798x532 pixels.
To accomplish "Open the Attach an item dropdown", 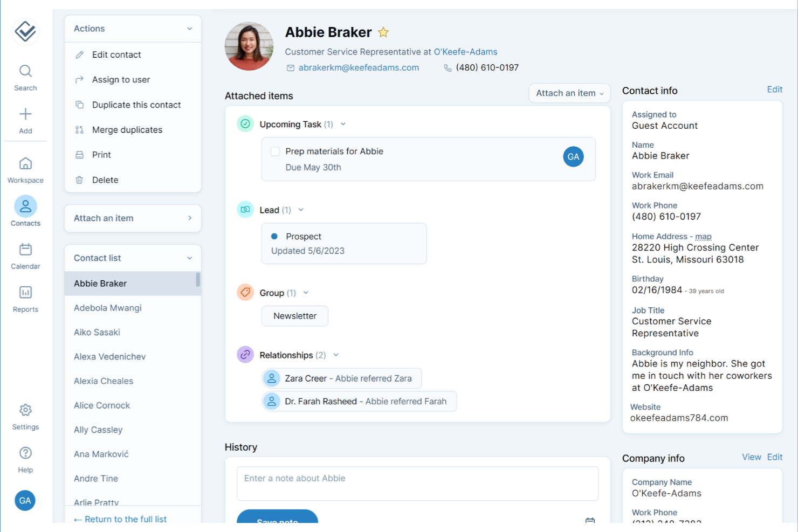I will tap(569, 93).
